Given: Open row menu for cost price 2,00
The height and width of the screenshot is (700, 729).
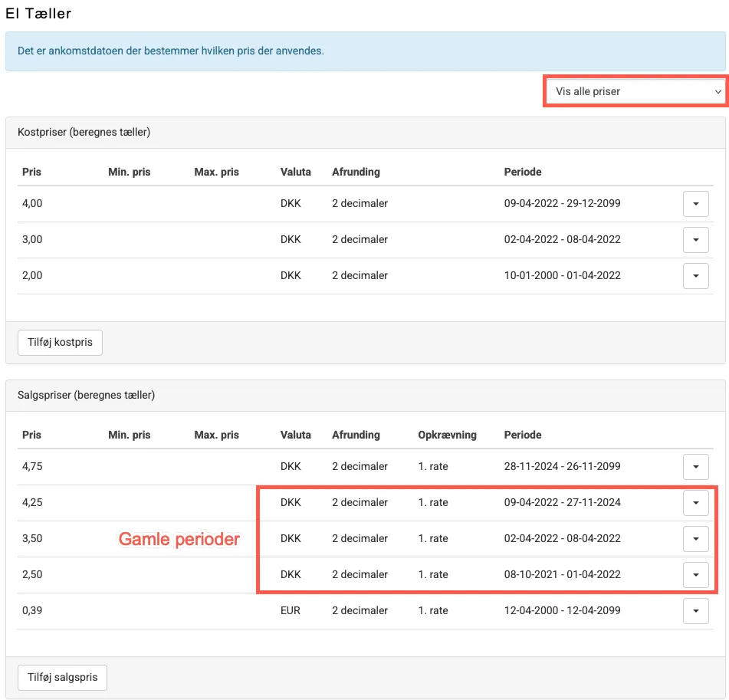Looking at the screenshot, I should point(695,276).
